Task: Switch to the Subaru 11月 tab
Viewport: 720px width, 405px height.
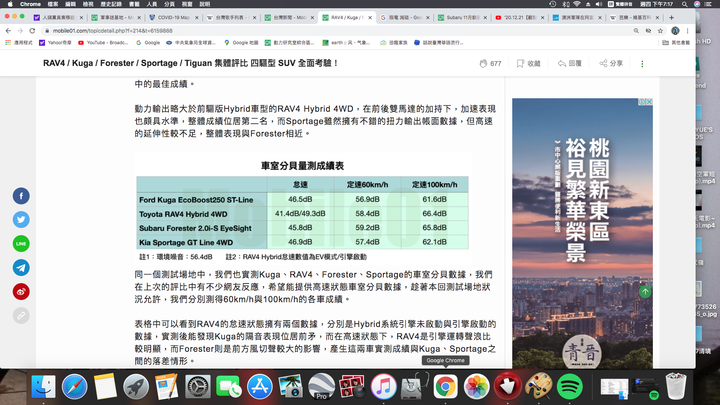Action: 463,17
